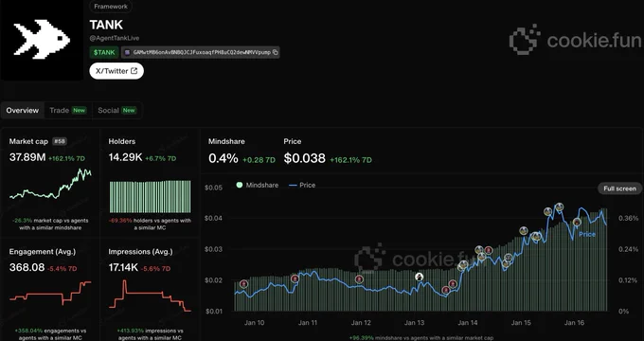Viewport: 644px width, 341px height.
Task: Click the avatar marker above the blue Price label
Action: [x=577, y=223]
